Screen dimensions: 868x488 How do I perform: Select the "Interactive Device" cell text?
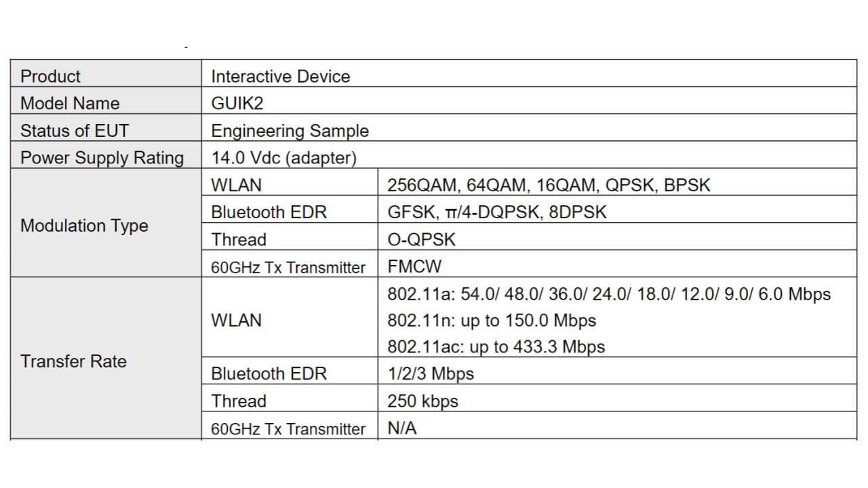281,76
